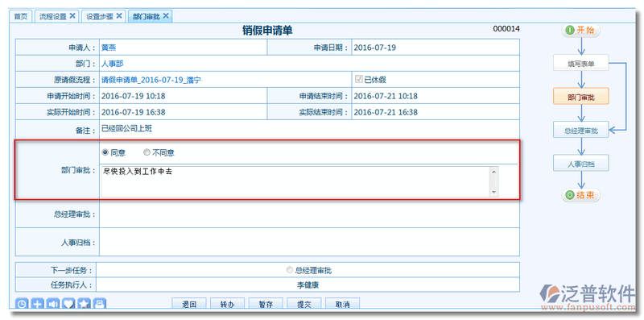This screenshot has width=644, height=320.
Task: Click the 提交 button
Action: pyautogui.click(x=304, y=304)
